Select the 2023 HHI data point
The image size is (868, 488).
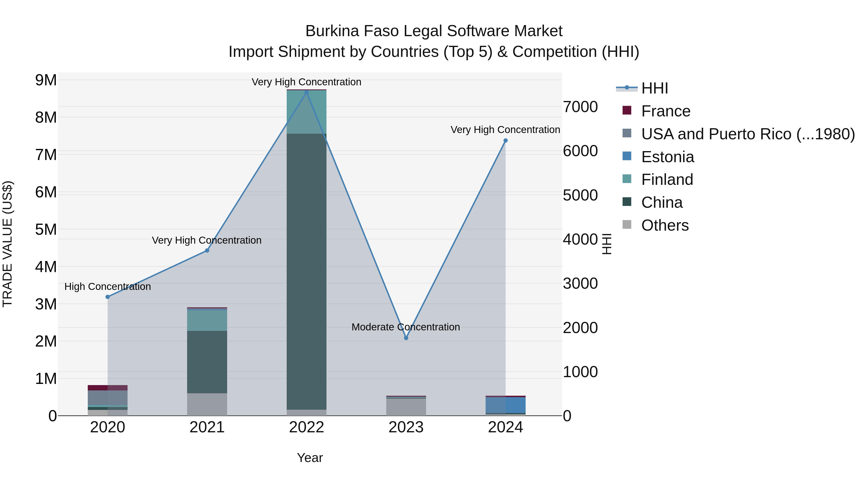(406, 338)
